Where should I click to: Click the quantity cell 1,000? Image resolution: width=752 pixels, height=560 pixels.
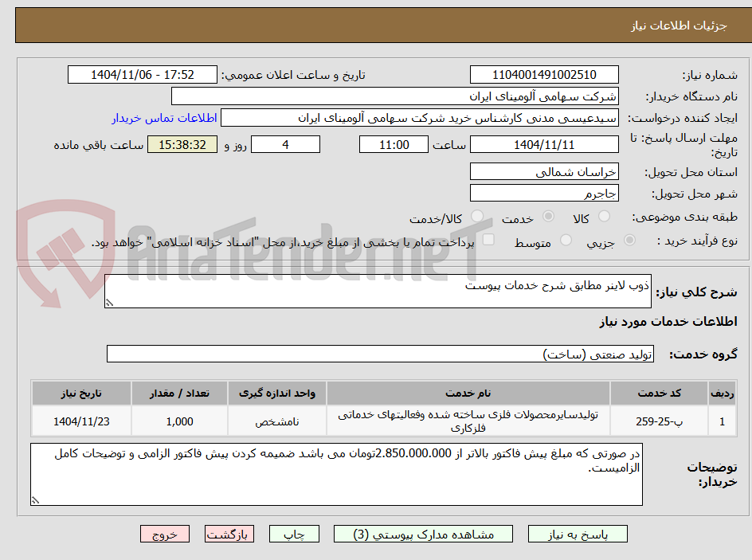click(180, 421)
